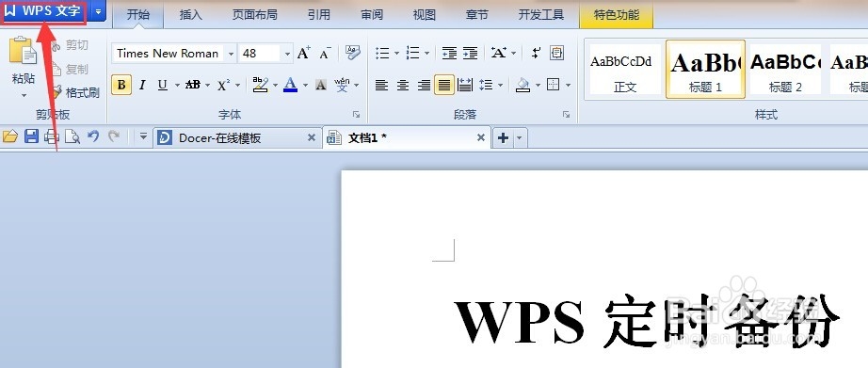Click the Times New Roman font name field
Image resolution: width=868 pixels, height=368 pixels.
click(x=168, y=54)
